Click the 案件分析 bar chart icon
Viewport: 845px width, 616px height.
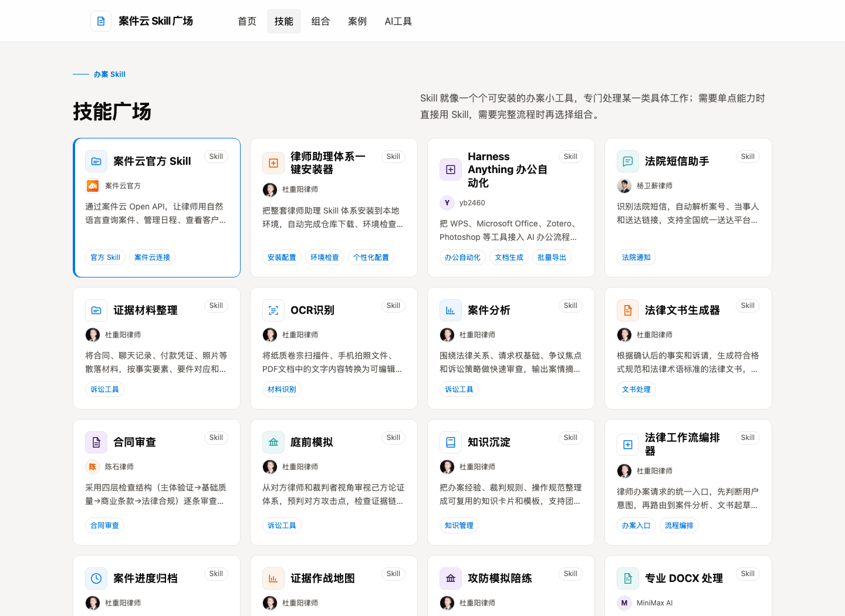pos(451,310)
